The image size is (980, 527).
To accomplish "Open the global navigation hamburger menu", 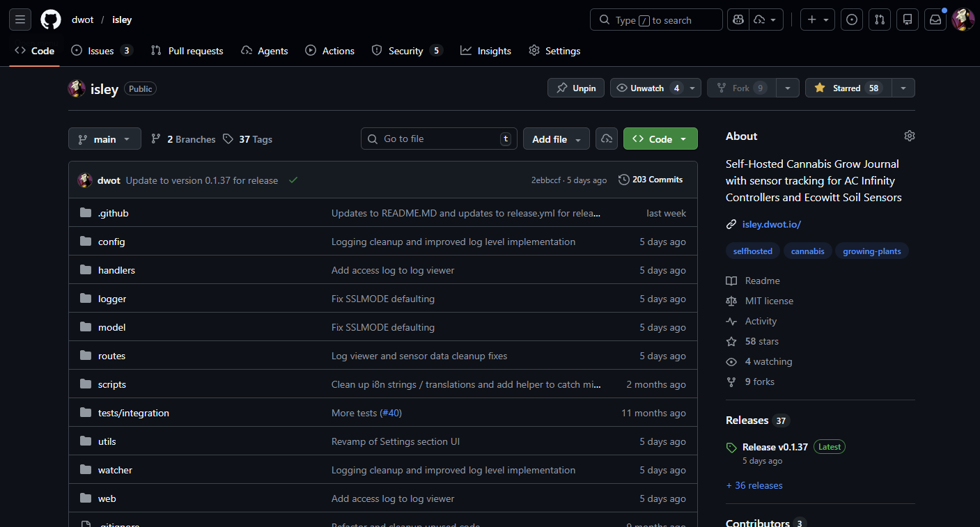I will 20,19.
